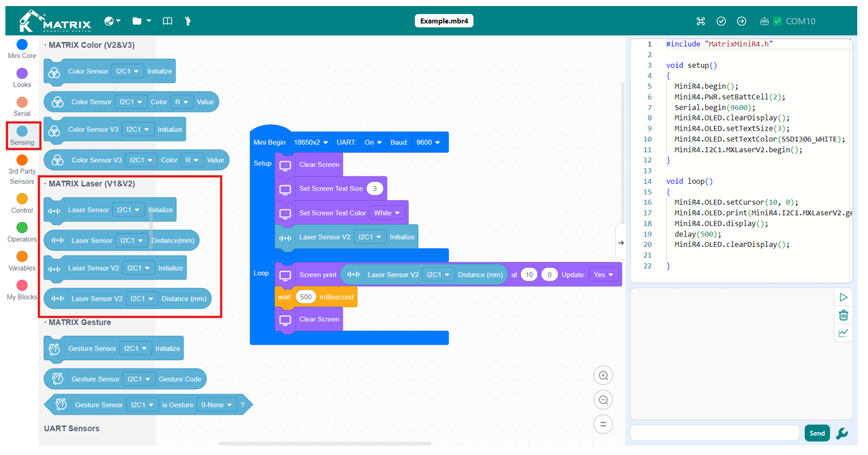
Task: Click the Example.mbr4 file name field
Action: [444, 21]
